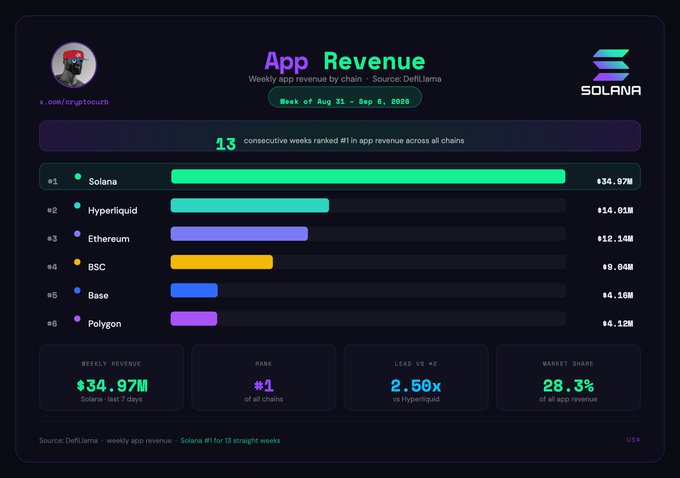
Task: Click the 2.50x figure in the Lead vs #2 card
Action: point(415,385)
